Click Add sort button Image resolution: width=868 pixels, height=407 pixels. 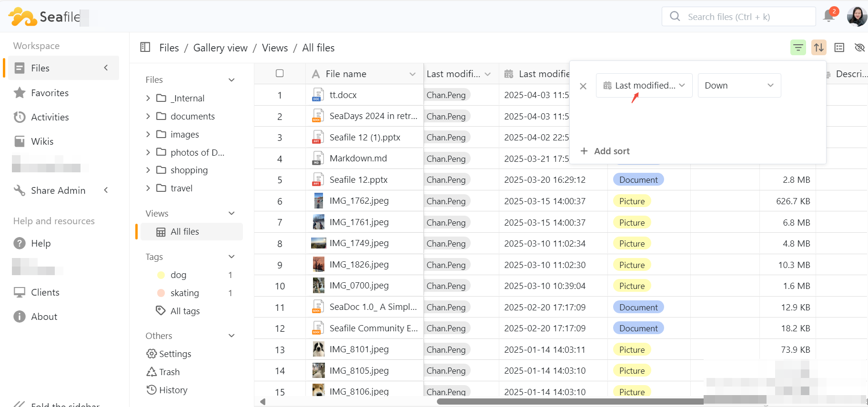pos(605,151)
